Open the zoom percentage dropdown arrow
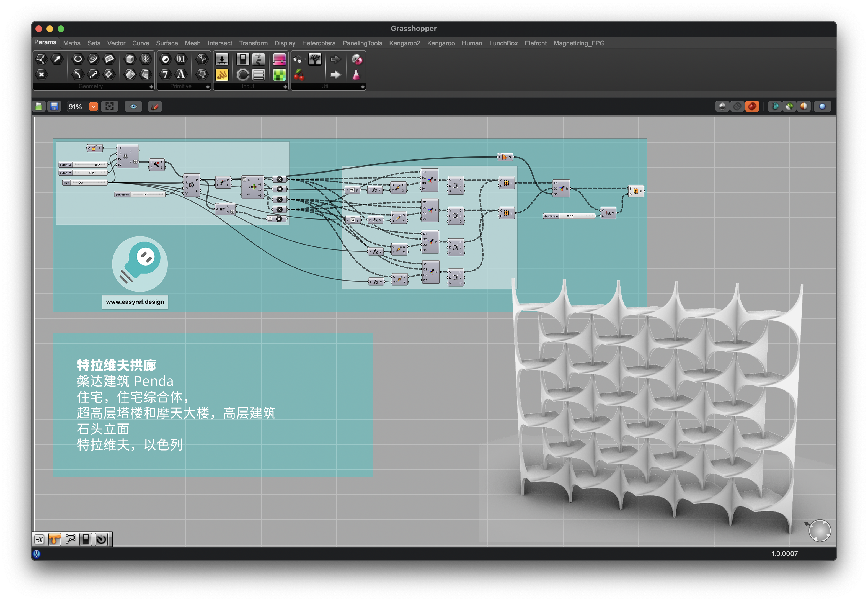This screenshot has height=602, width=868. coord(94,107)
